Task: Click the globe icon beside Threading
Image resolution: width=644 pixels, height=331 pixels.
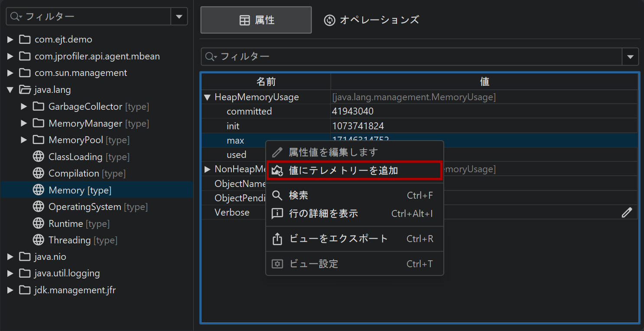Action: tap(39, 240)
